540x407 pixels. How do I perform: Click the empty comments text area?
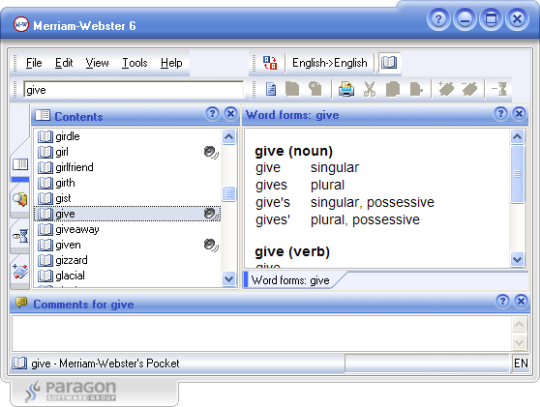click(262, 333)
